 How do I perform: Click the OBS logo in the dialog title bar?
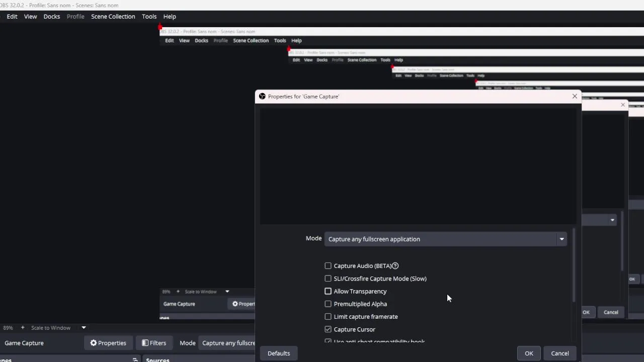coord(262,96)
